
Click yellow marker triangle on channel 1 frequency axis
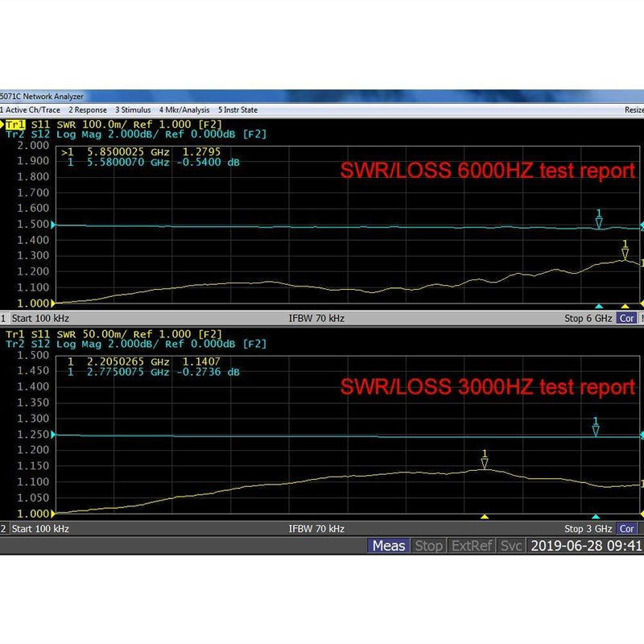pyautogui.click(x=625, y=306)
